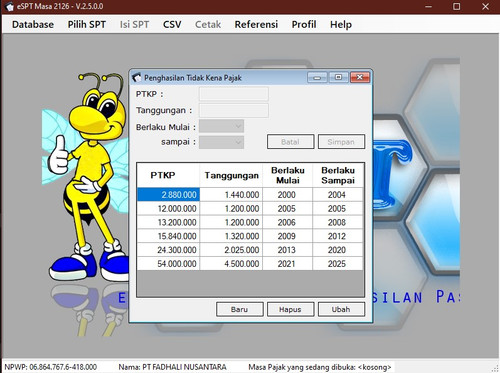Click Berlaku Mulai cell 2009
The height and width of the screenshot is (373, 500).
click(288, 236)
